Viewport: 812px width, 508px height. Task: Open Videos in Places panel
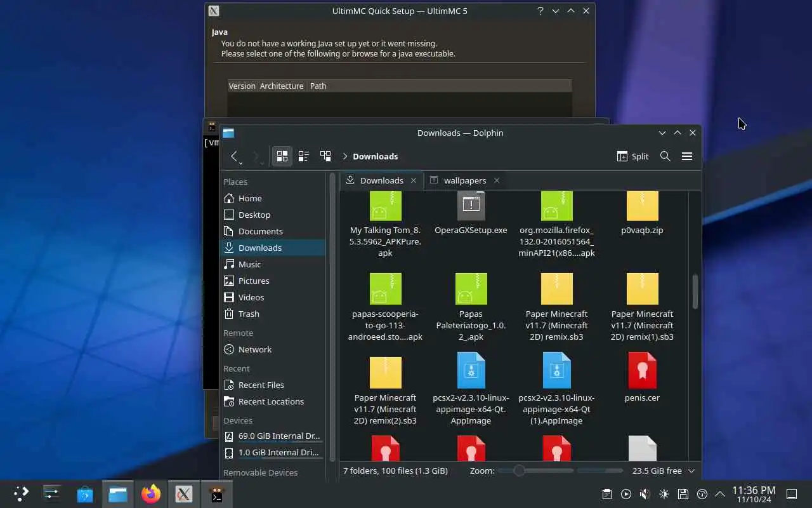(x=273, y=297)
